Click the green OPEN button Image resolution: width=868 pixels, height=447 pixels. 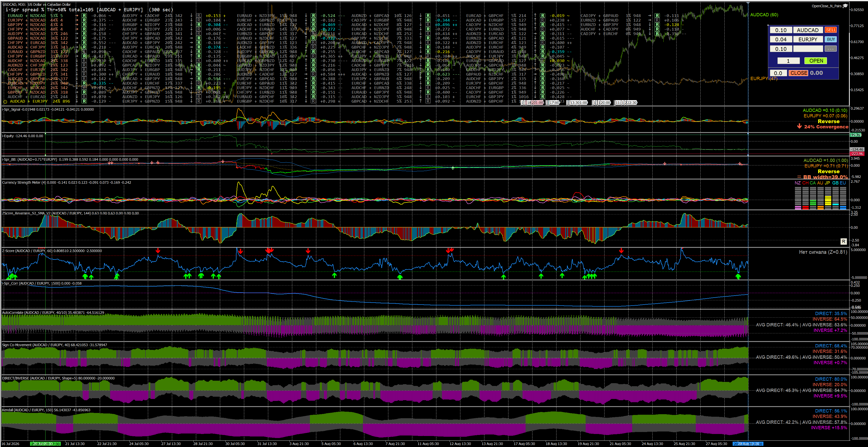[x=816, y=61]
